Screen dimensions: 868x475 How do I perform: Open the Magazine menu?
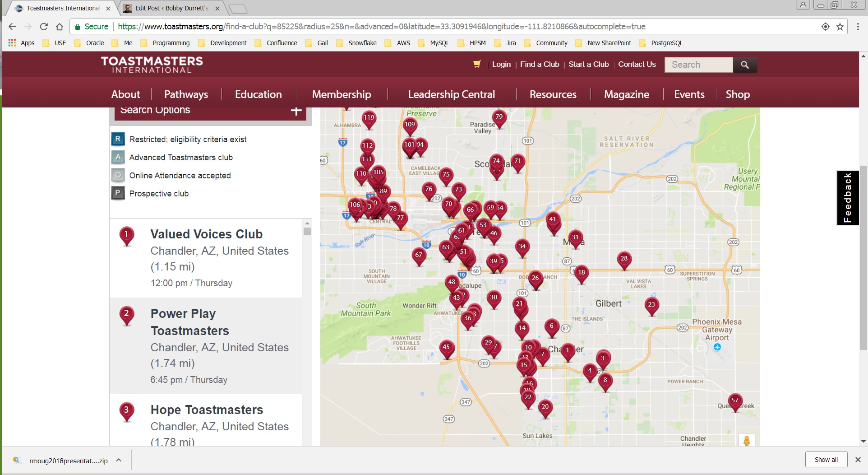pos(627,94)
